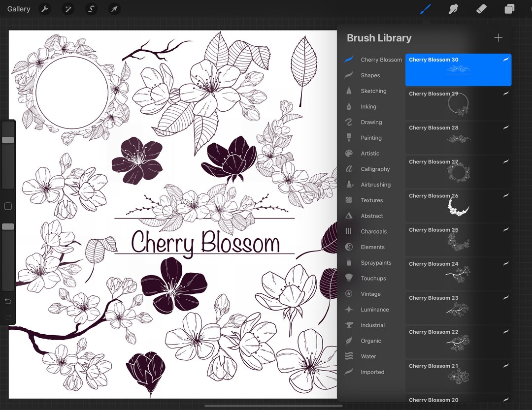Undo the last action via sidebar arrow

[8, 301]
